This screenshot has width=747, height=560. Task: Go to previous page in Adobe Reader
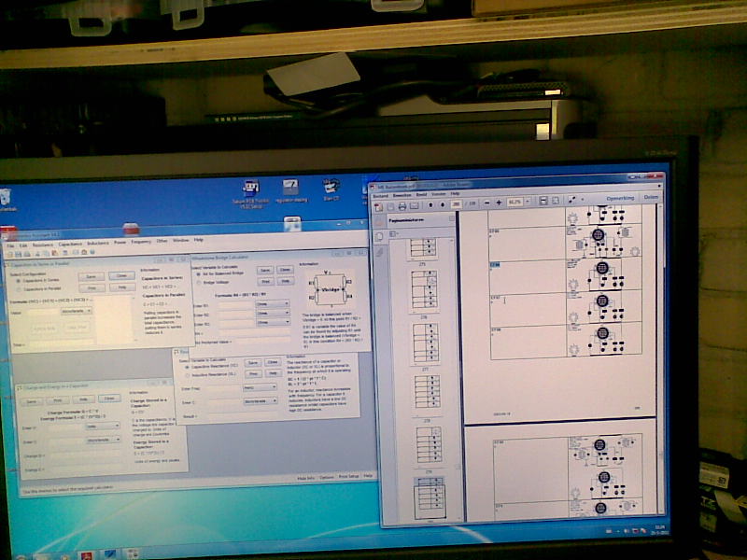click(x=430, y=204)
